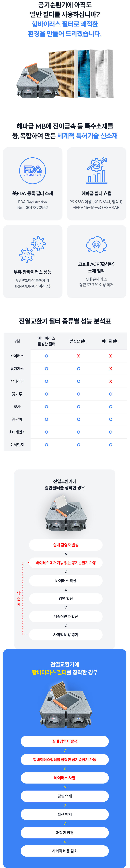Image resolution: width=130 pixels, height=868 pixels.
Task: Click the 악순환 red vicious-cycle label
Action: (x=19, y=598)
